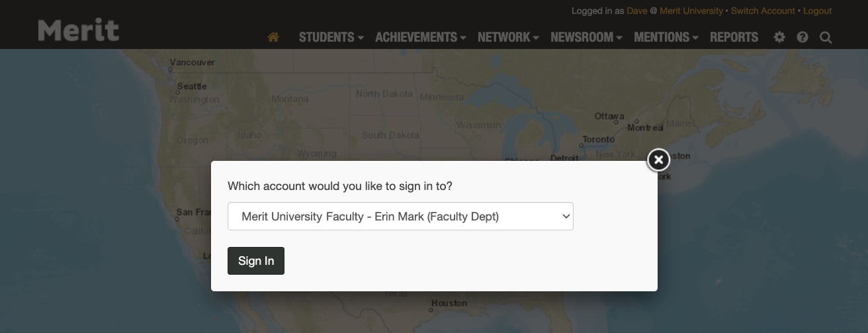
Task: Open the settings gear icon
Action: coord(779,38)
